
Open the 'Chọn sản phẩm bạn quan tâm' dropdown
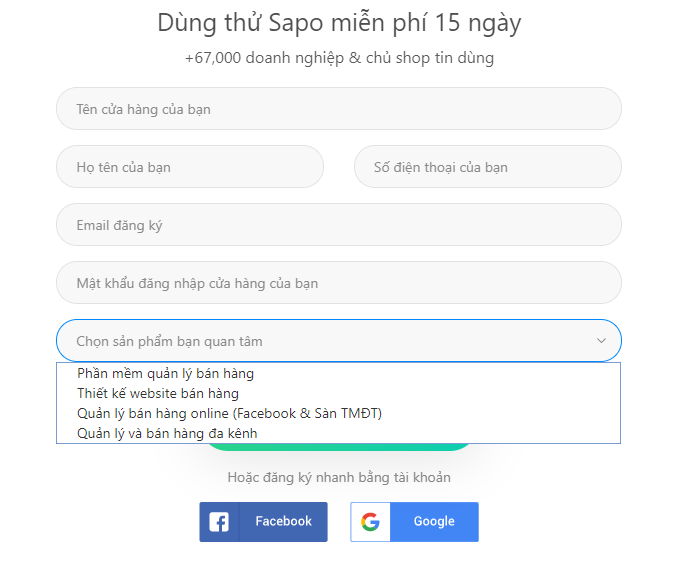click(338, 340)
